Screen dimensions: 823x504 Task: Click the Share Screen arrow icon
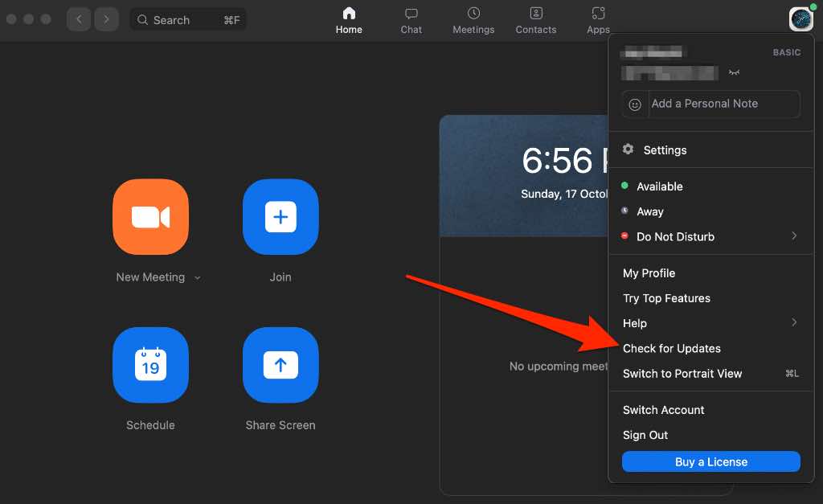pyautogui.click(x=280, y=365)
